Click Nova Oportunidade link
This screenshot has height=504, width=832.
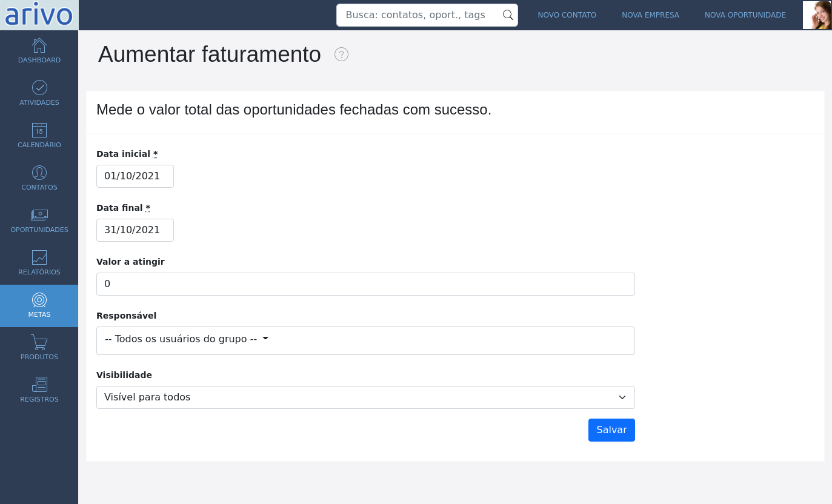[x=745, y=15]
